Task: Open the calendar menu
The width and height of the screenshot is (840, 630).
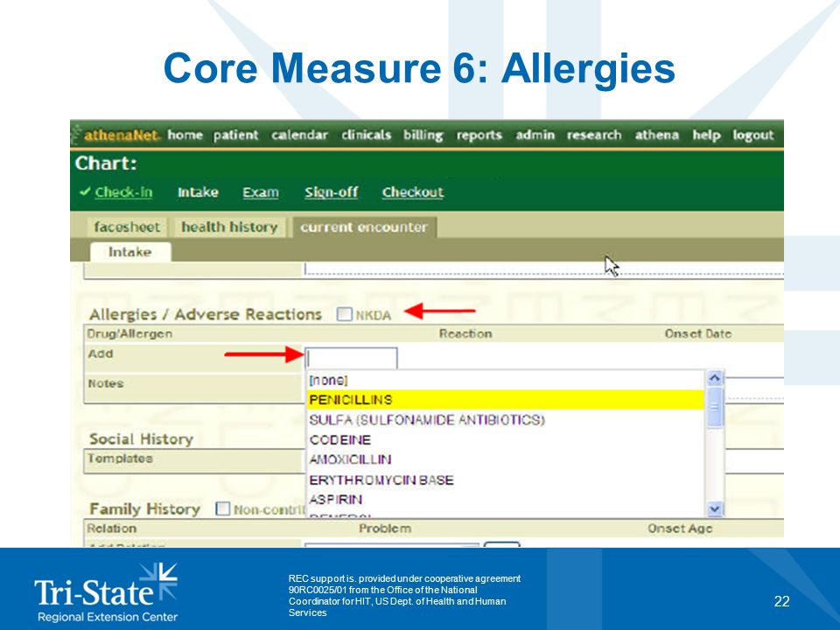Action: 299,135
